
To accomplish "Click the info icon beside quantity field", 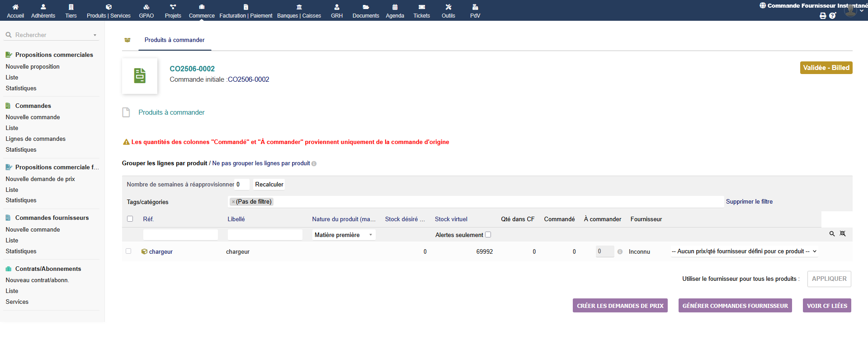I will click(x=620, y=252).
